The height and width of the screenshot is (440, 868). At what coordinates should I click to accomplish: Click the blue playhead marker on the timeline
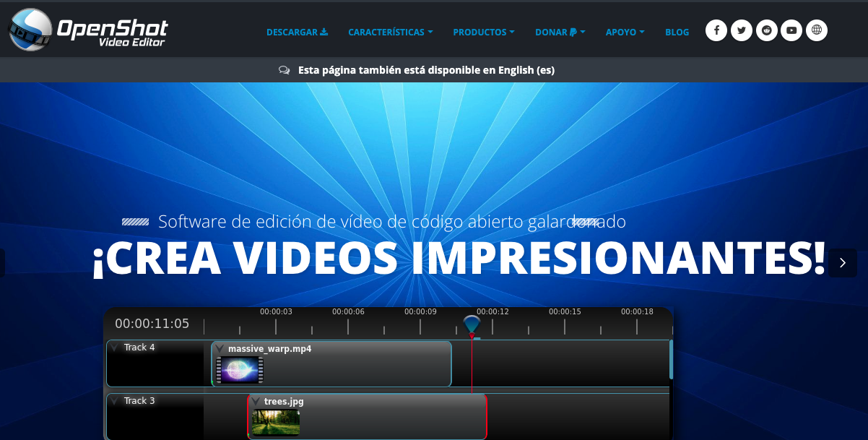[x=472, y=323]
